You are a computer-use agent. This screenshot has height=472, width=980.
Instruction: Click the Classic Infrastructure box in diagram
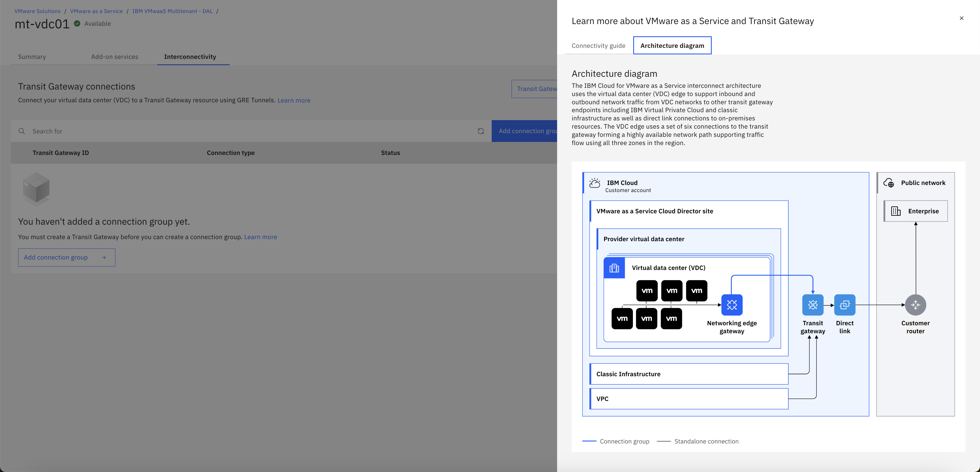pyautogui.click(x=688, y=374)
